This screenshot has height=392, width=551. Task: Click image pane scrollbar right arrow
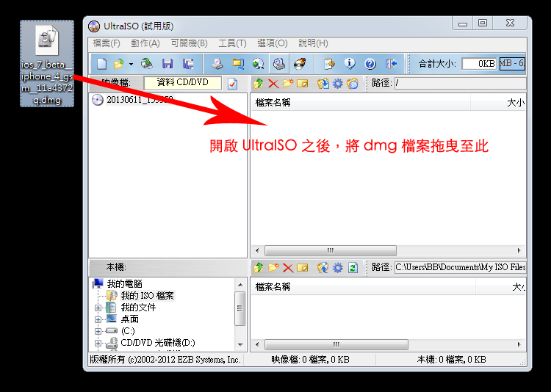tap(519, 250)
